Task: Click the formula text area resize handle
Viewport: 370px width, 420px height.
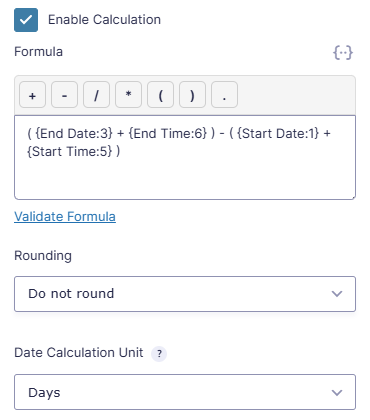Action: click(x=353, y=197)
